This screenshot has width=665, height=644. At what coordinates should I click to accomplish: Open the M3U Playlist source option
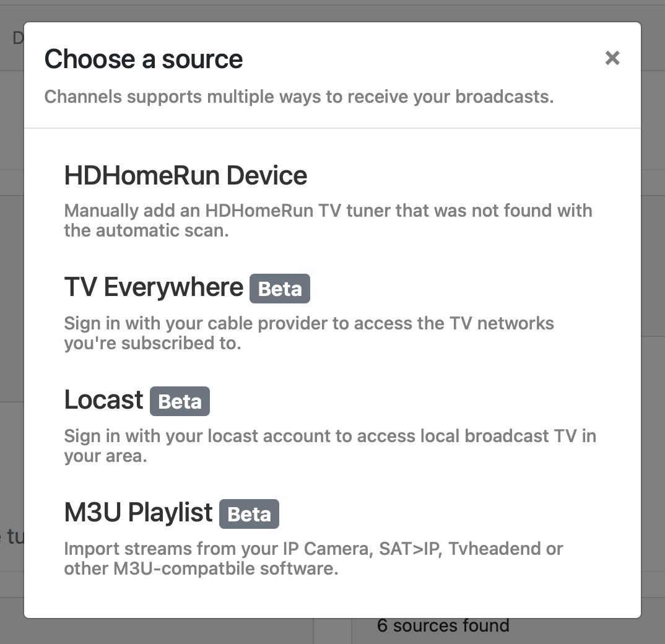138,513
